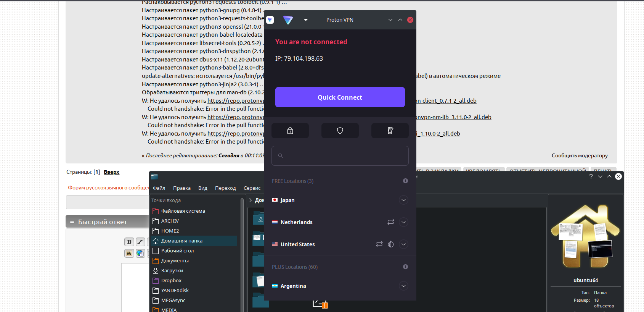Open the Переход menu in file manager

[x=225, y=188]
